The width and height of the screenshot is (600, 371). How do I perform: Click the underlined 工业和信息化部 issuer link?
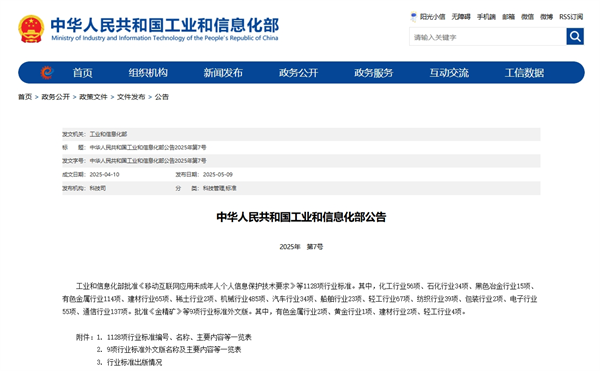[x=108, y=134]
